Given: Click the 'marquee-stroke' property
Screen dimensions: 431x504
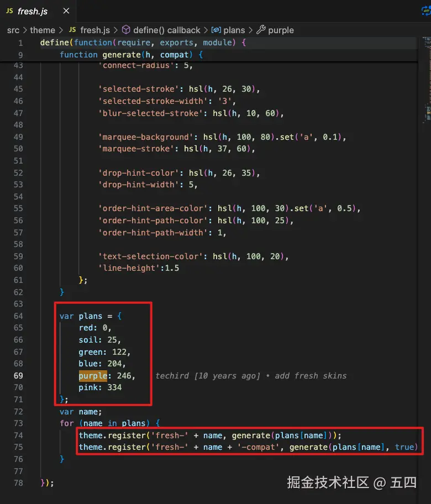Looking at the screenshot, I should (x=177, y=149).
